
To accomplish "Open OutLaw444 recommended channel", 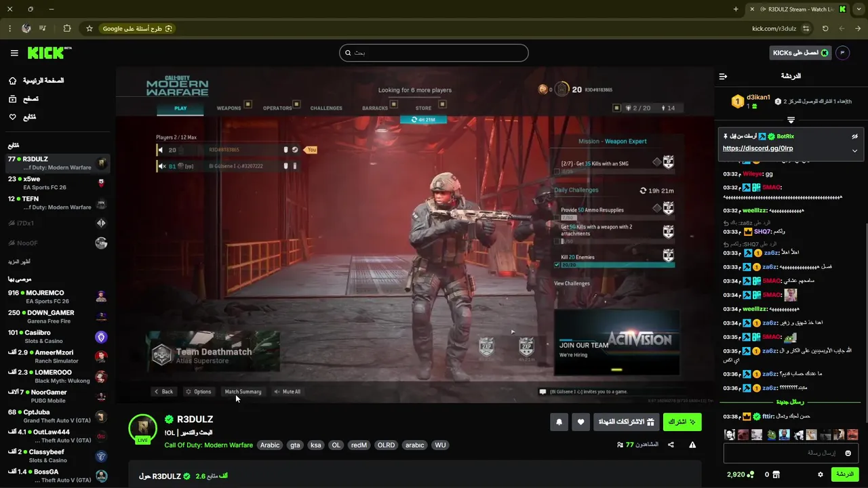I will (57, 436).
